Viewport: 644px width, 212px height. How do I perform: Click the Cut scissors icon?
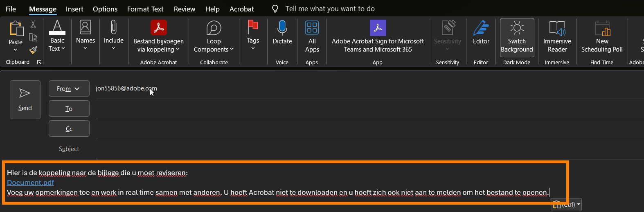33,25
